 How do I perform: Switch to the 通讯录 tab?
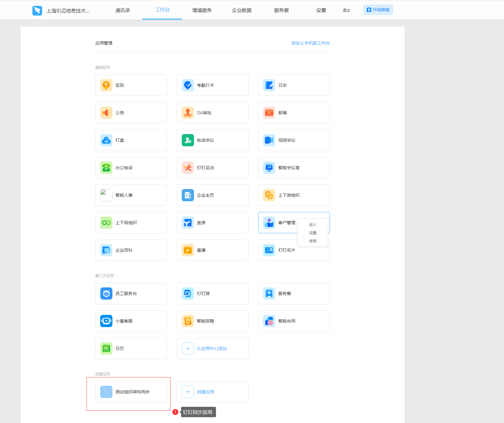point(123,10)
